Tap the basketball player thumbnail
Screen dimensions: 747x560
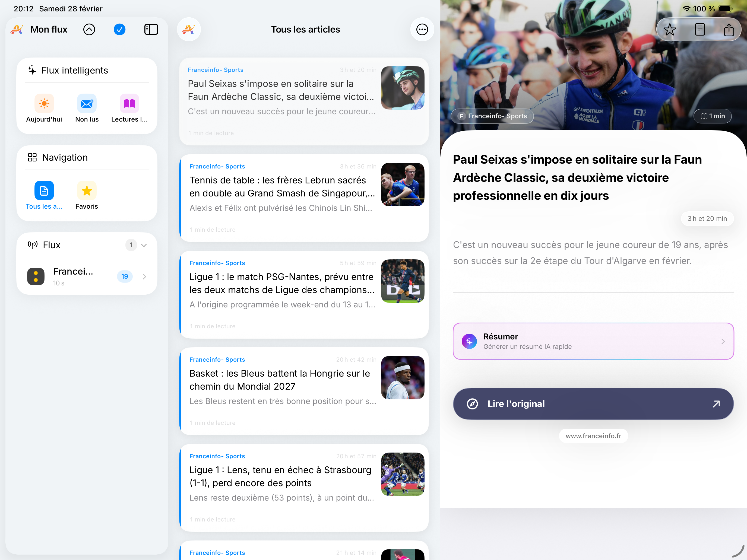coord(403,377)
